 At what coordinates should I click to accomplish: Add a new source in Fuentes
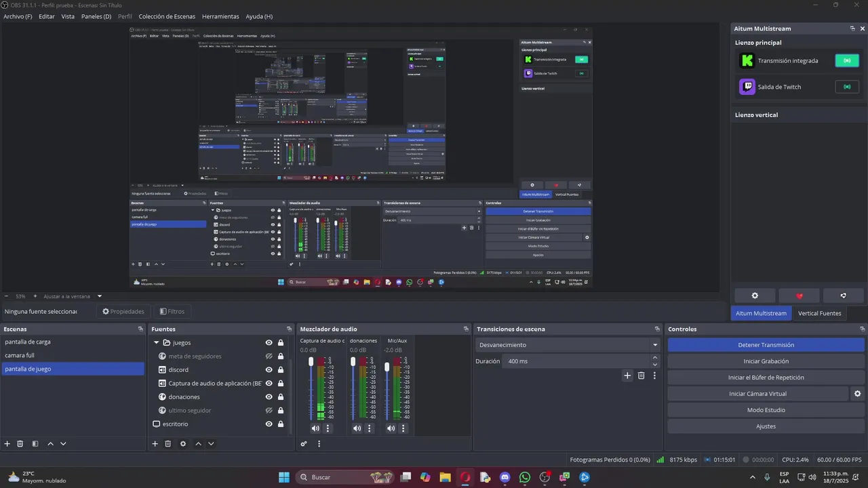[155, 444]
